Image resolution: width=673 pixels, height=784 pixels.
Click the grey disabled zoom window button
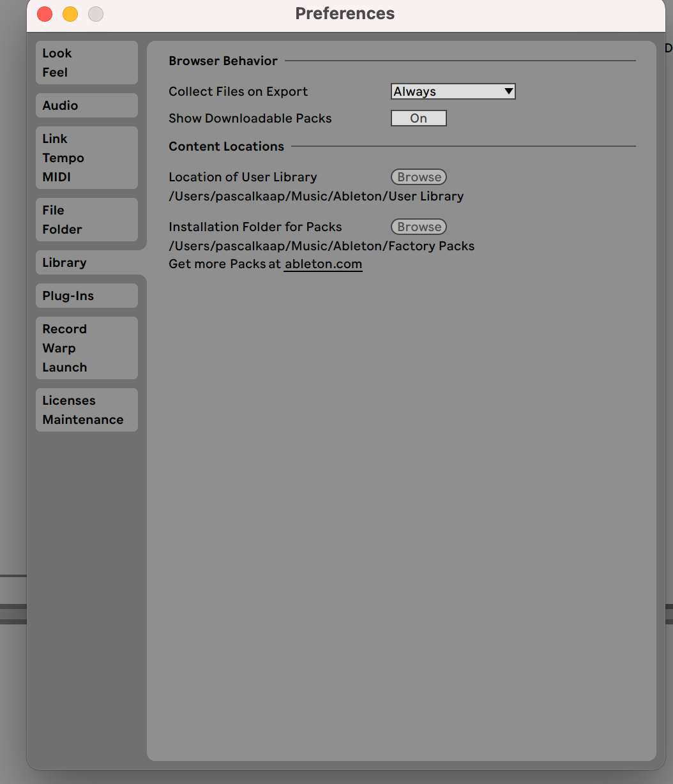[96, 14]
